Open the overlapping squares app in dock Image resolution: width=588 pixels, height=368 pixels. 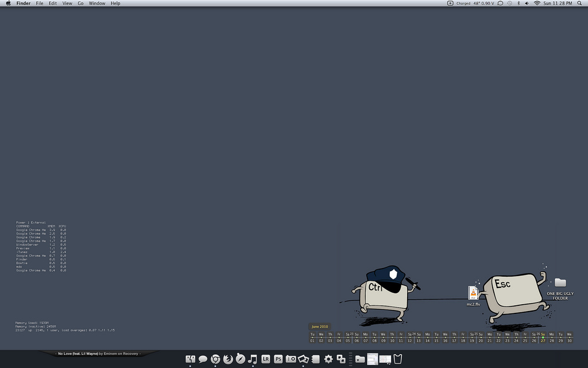pyautogui.click(x=341, y=359)
